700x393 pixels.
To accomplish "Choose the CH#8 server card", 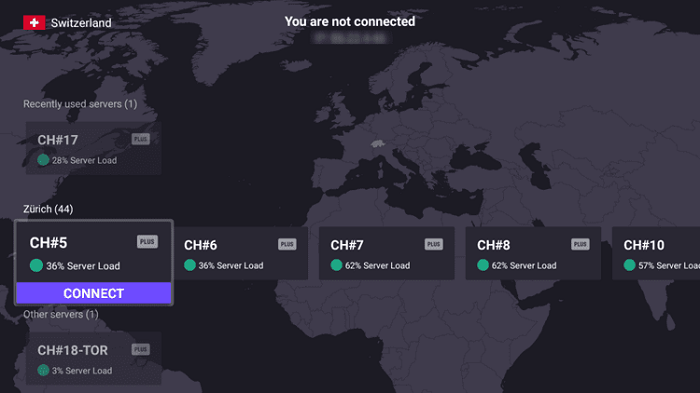I will (533, 253).
